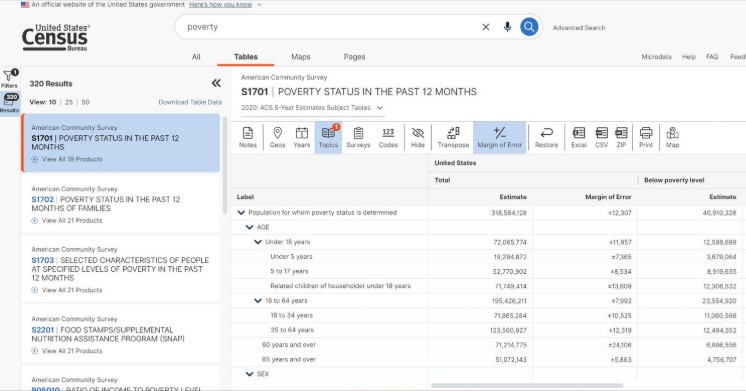746x391 pixels.
Task: Open the Map view icon
Action: pyautogui.click(x=672, y=137)
